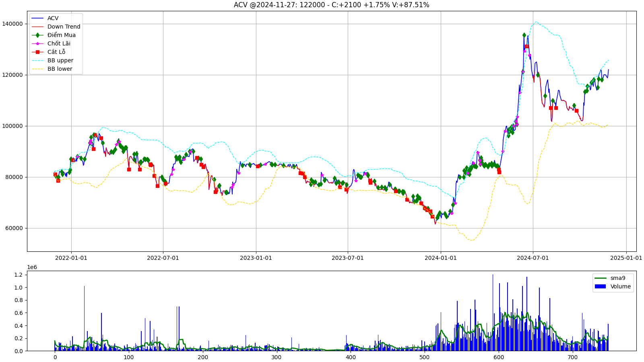Screen dimensions: 644x362
Task: Click the volume x-axis label 100
Action: [129, 357]
